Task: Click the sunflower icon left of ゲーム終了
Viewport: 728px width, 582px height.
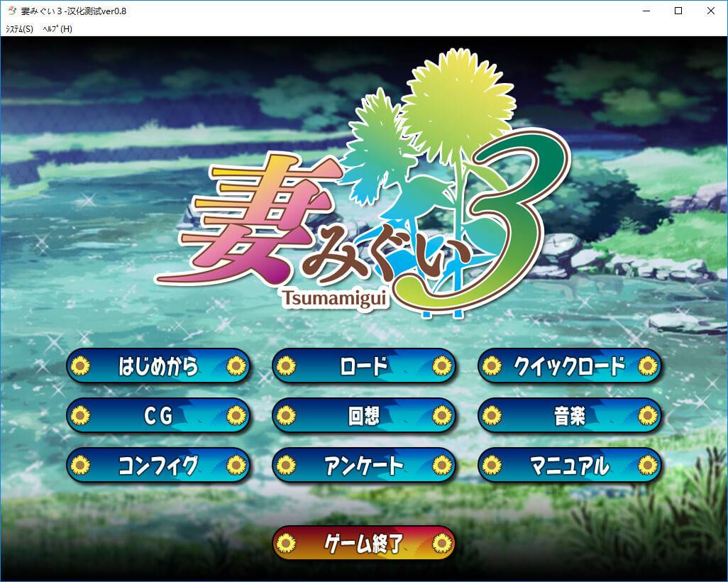Action: [x=286, y=544]
